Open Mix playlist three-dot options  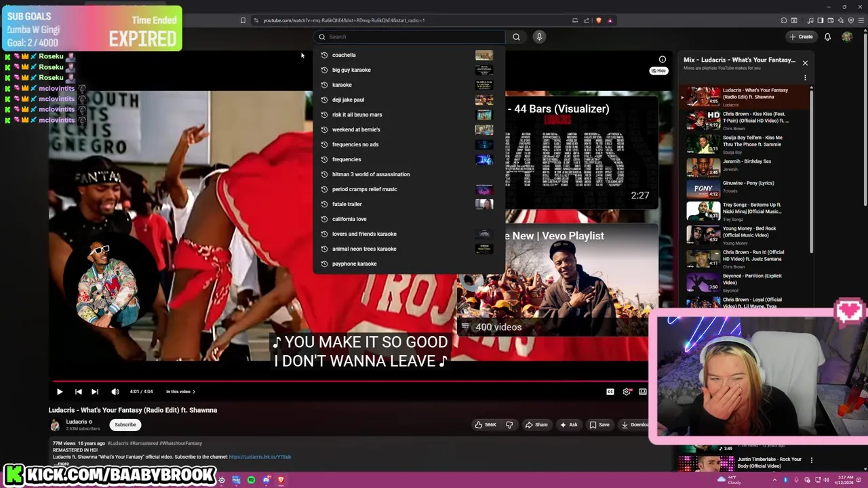[805, 78]
